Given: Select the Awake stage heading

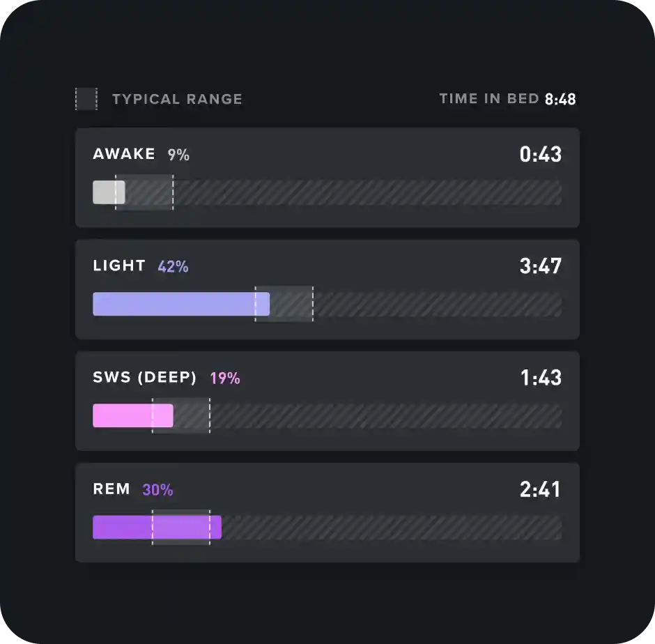Looking at the screenshot, I should click(x=124, y=154).
